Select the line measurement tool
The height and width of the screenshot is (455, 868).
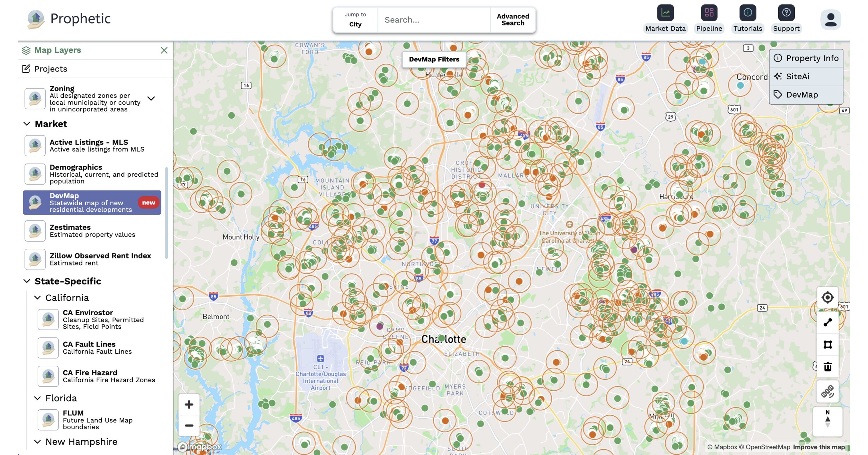(827, 322)
